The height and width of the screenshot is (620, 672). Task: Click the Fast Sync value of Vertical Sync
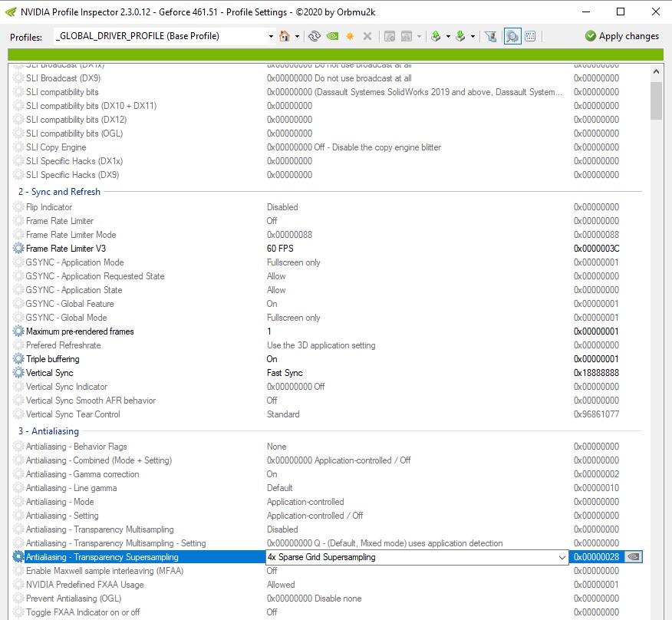point(285,373)
